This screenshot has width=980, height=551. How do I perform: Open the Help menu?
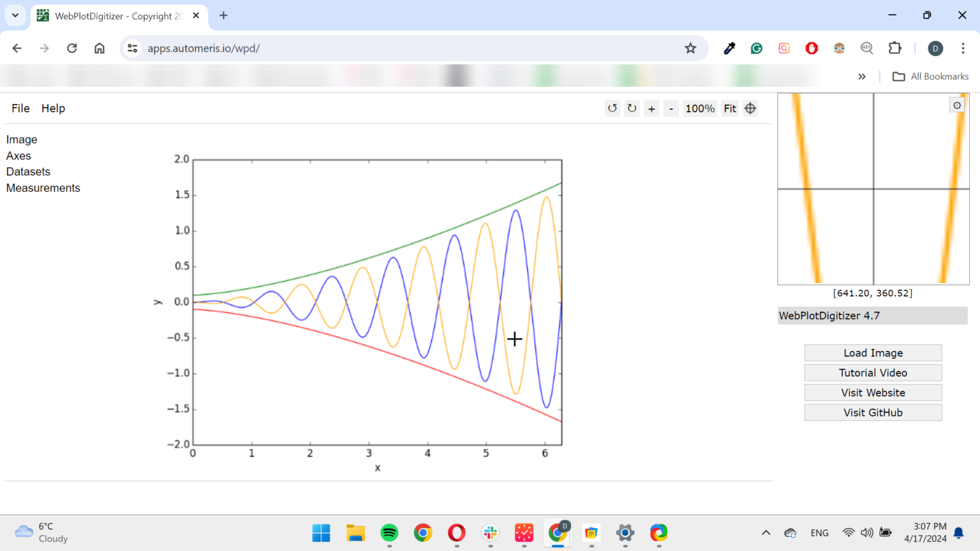[x=53, y=108]
